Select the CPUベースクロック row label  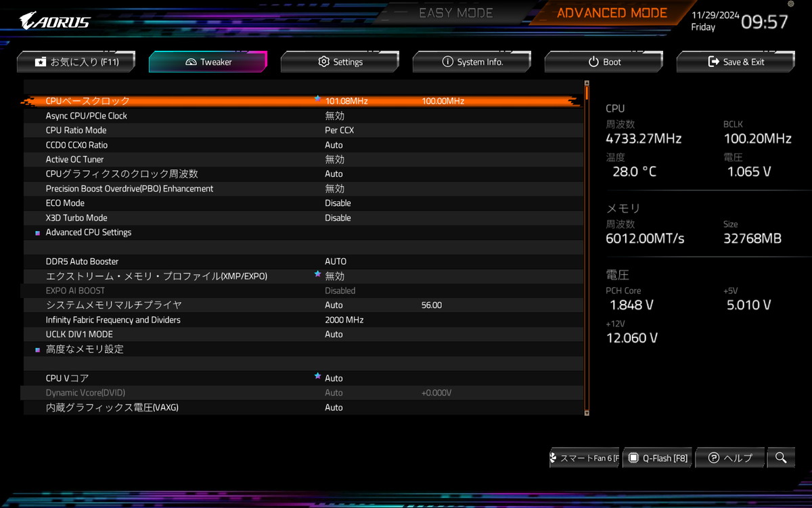pyautogui.click(x=87, y=101)
